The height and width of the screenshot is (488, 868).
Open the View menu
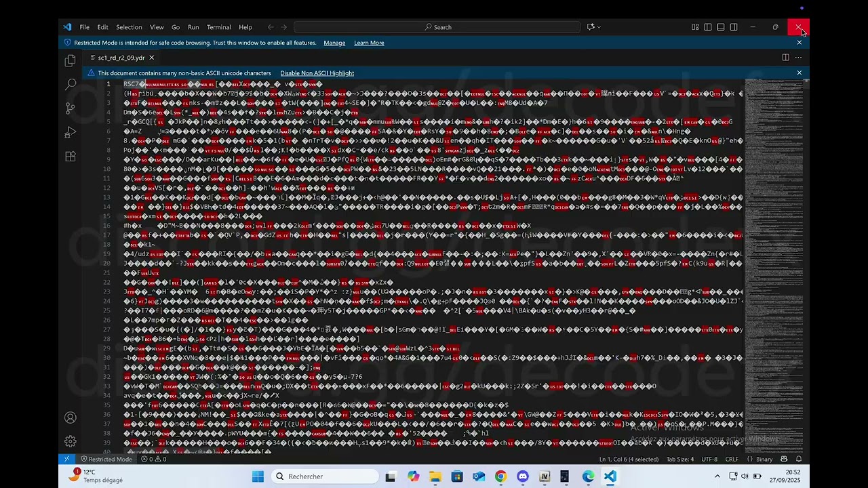157,27
